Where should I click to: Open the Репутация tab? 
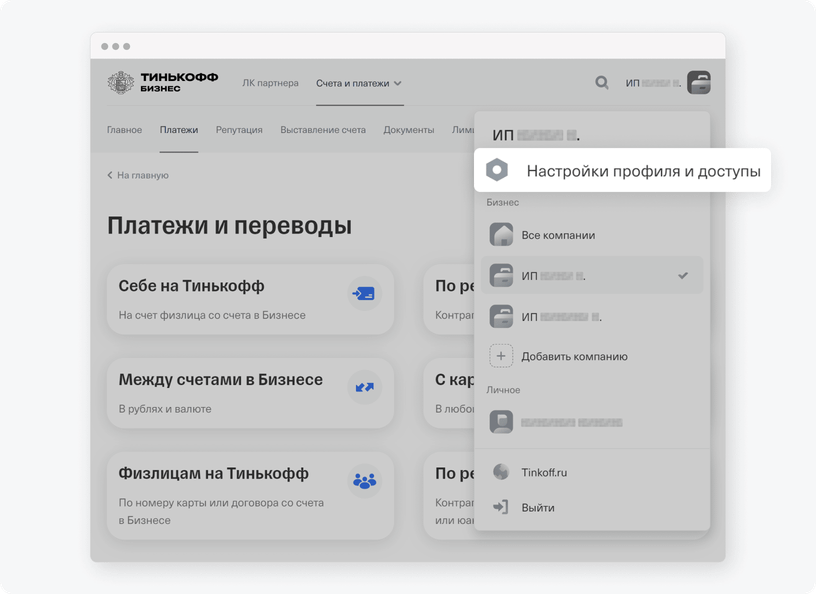(239, 130)
